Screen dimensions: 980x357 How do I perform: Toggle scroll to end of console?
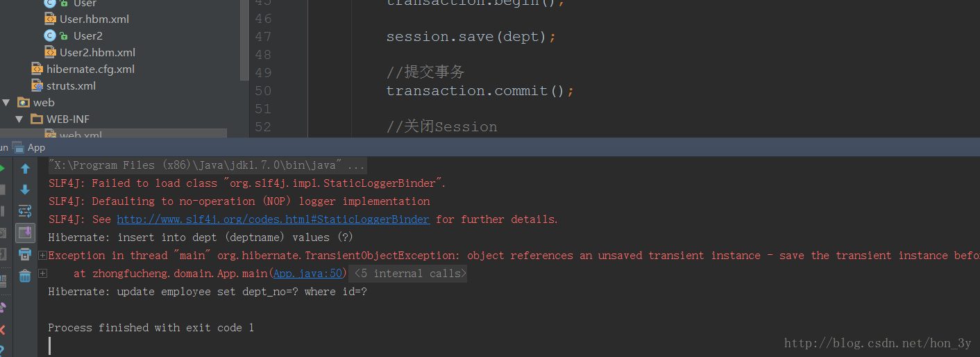click(25, 233)
